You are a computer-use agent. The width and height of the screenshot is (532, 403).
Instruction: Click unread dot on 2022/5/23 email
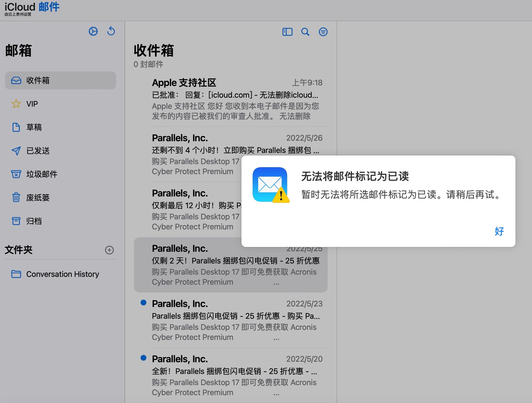click(143, 303)
